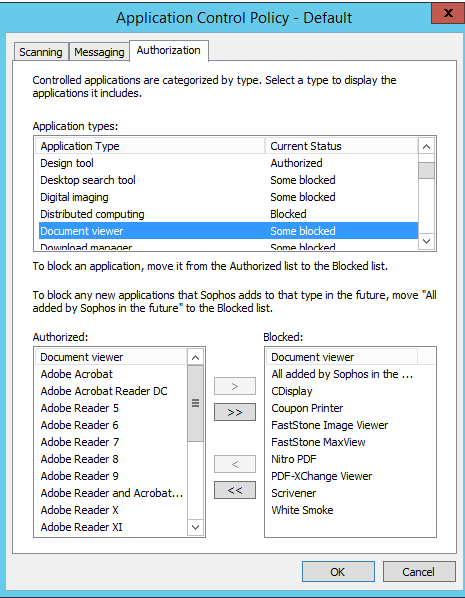This screenshot has width=465, height=598.
Task: Click the Authorized list scrollbar thumb
Action: pos(195,403)
